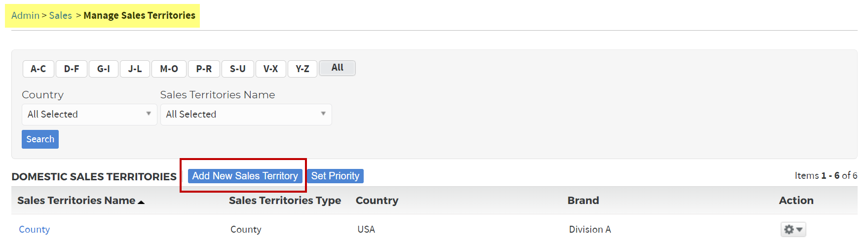Filter territories by D-F letters
Viewport: 868px width, 245px height.
pos(72,69)
